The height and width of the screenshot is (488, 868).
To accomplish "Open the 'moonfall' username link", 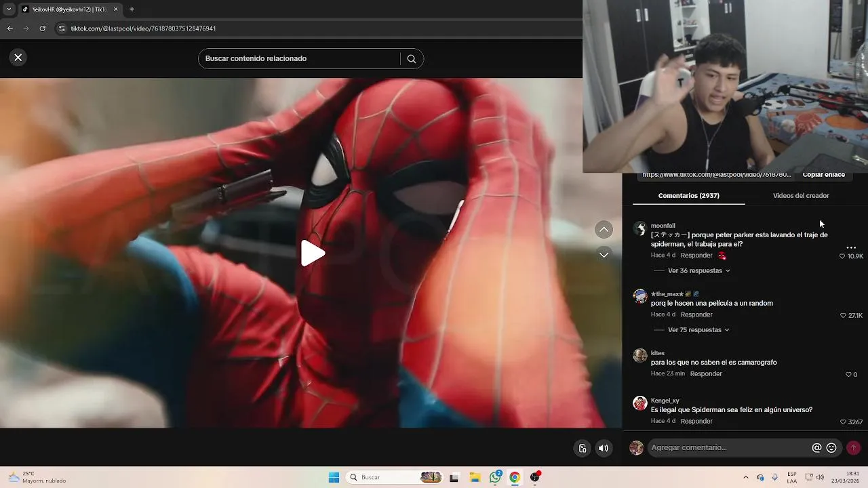I will (663, 226).
